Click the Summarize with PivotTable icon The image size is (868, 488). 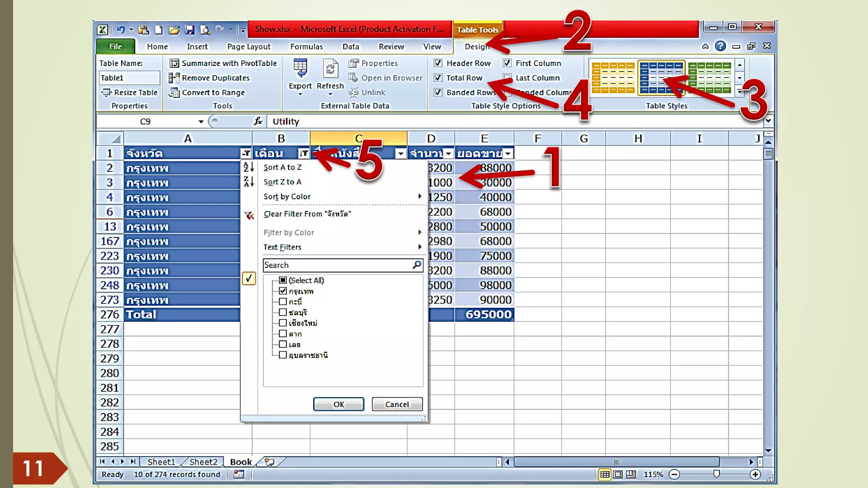174,63
